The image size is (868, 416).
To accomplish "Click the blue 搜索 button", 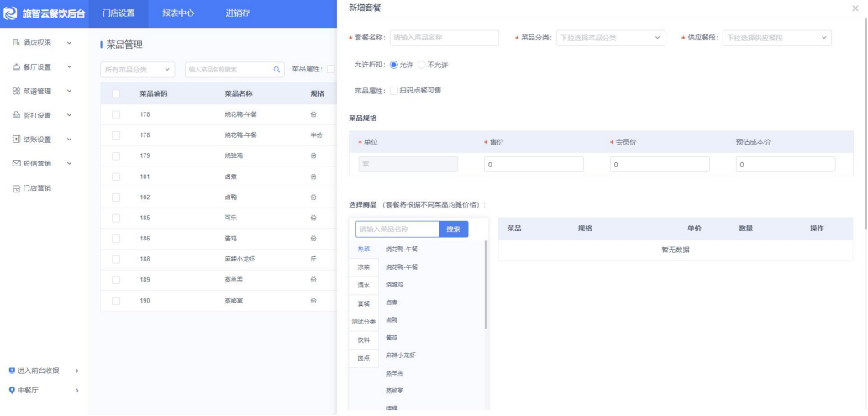I will coord(454,229).
